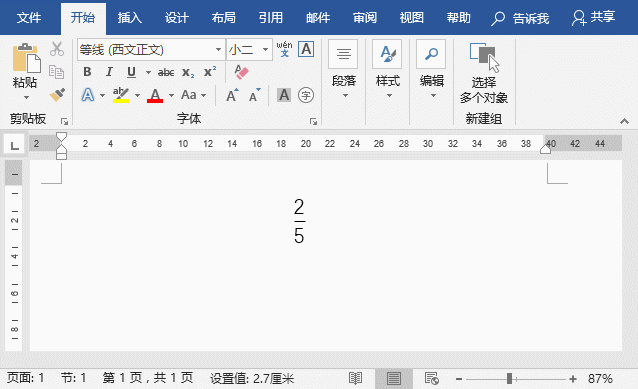
Task: Open the paste options dropdown arrow
Action: click(26, 98)
